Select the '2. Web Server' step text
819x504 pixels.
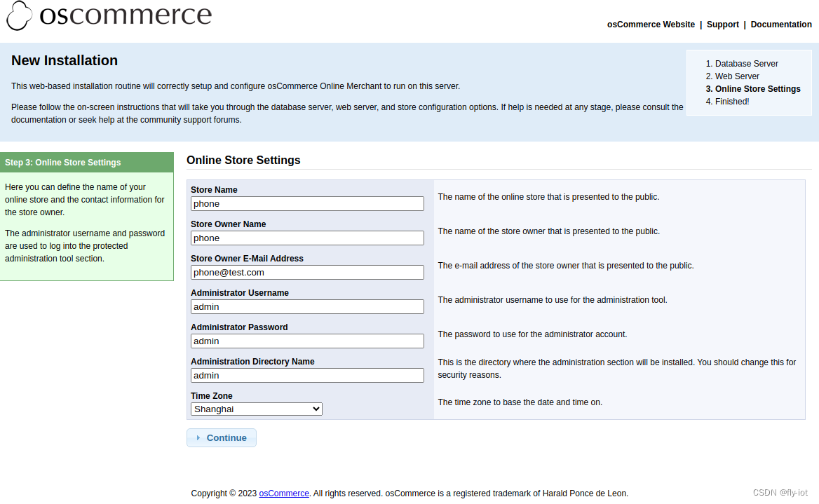click(732, 76)
